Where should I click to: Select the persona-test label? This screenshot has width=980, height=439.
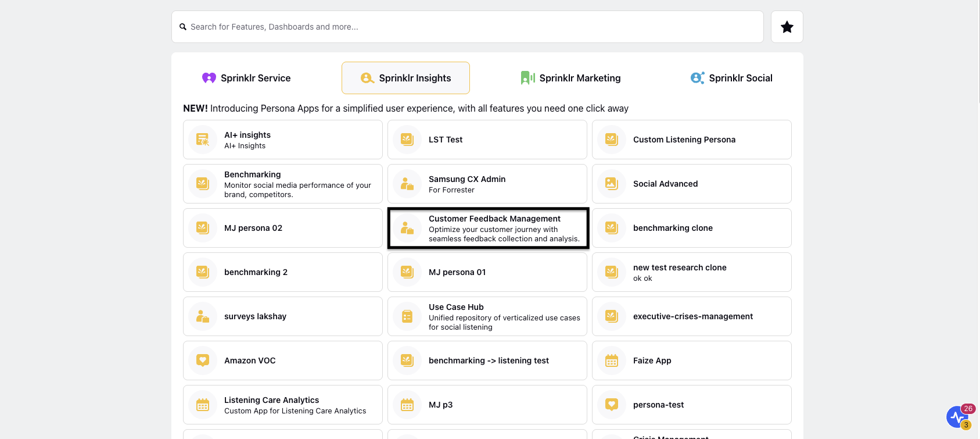click(x=659, y=405)
